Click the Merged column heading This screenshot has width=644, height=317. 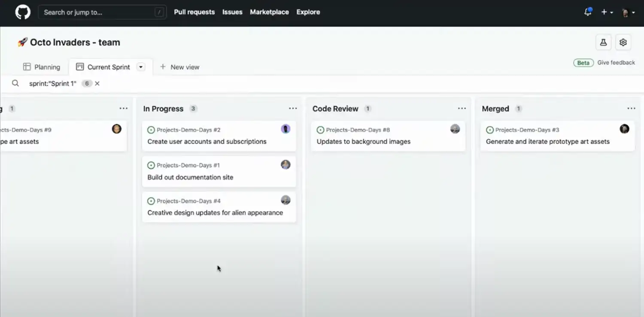click(495, 109)
